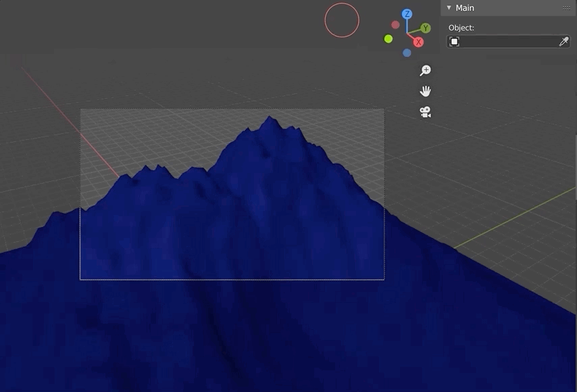Click inside the empty Object name field
The height and width of the screenshot is (392, 577).
coord(507,41)
